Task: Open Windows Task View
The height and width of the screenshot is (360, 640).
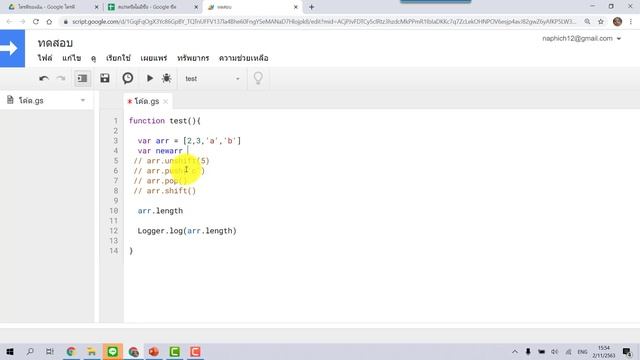Action: (x=50, y=351)
